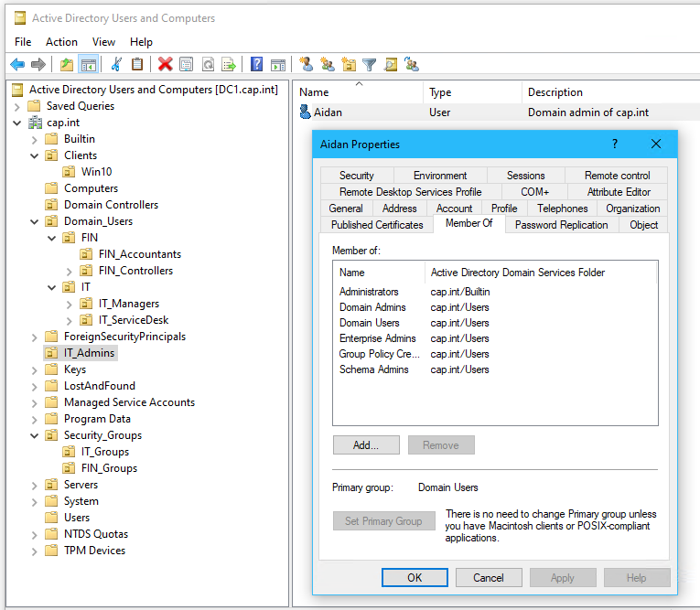Open the Properties toolbar icon
The height and width of the screenshot is (610, 700).
click(x=186, y=65)
